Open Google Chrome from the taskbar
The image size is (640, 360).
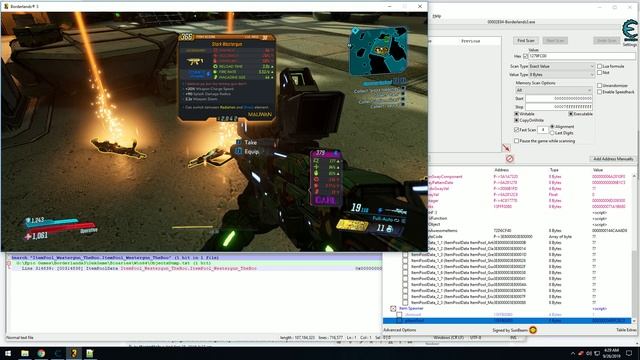(x=41, y=353)
